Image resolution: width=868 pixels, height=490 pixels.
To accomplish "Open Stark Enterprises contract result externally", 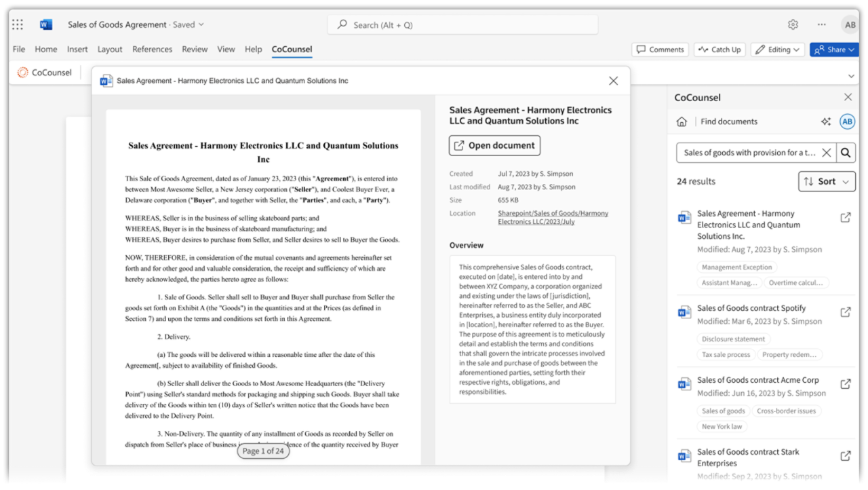I will point(846,456).
